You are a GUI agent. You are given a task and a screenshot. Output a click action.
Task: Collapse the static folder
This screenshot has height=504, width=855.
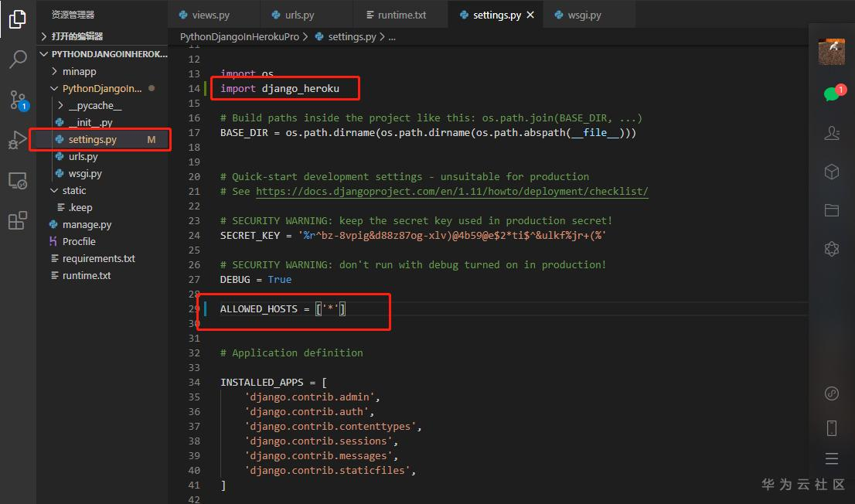tap(103, 190)
